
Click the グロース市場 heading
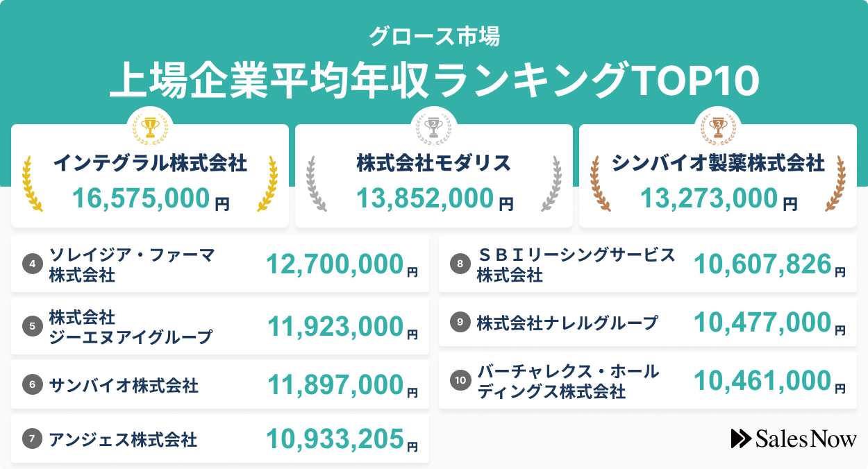434,36
